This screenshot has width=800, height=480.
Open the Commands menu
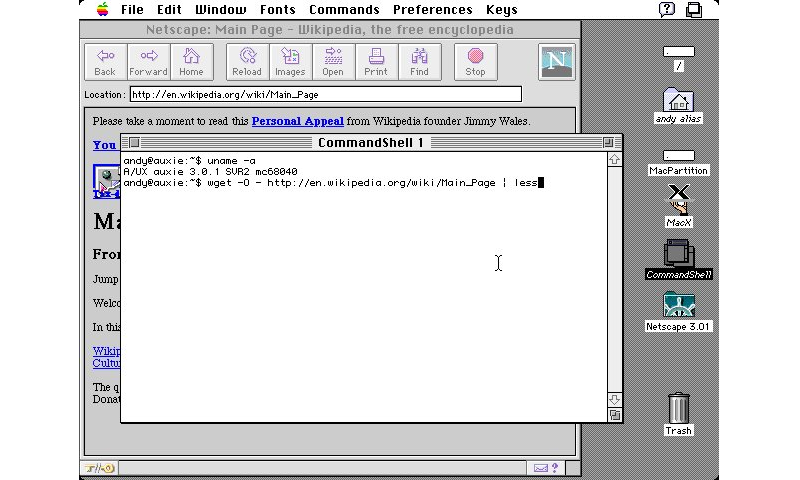point(344,10)
